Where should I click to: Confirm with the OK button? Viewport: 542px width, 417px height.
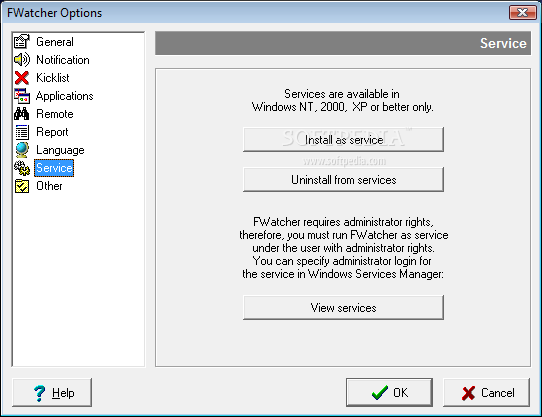pos(389,392)
